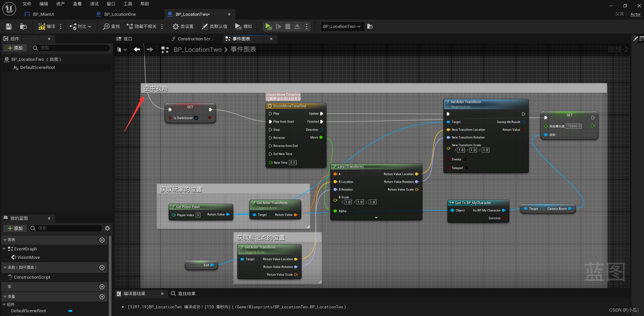Click the find debug object icon
Image resolution: width=644 pixels, height=316 pixels.
(370, 27)
